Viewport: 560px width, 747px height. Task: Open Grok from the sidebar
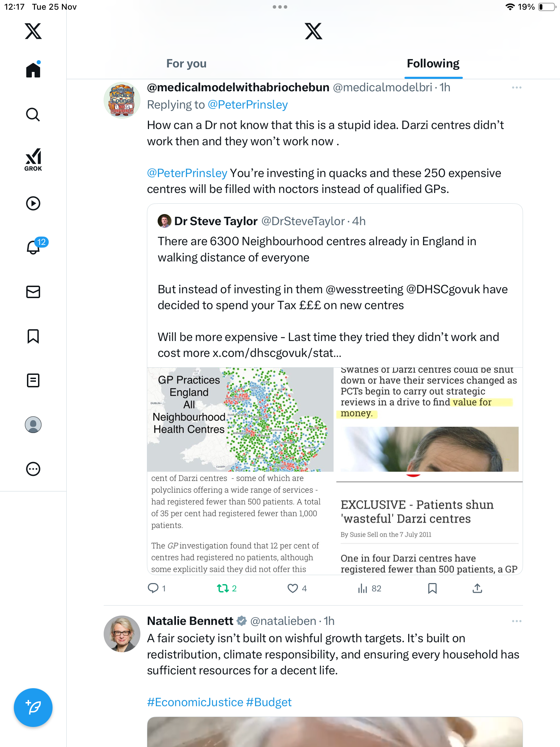[x=33, y=159]
